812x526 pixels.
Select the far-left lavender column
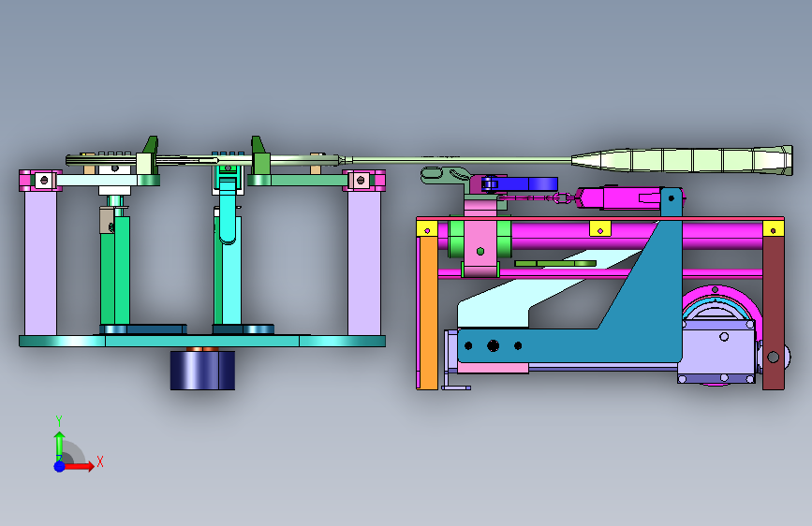40,263
